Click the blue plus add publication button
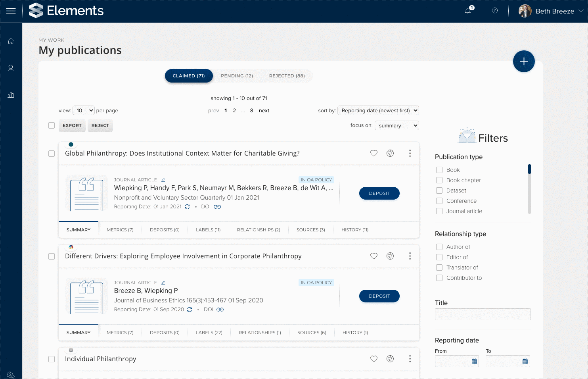Screen dimensions: 588x379 524,62
